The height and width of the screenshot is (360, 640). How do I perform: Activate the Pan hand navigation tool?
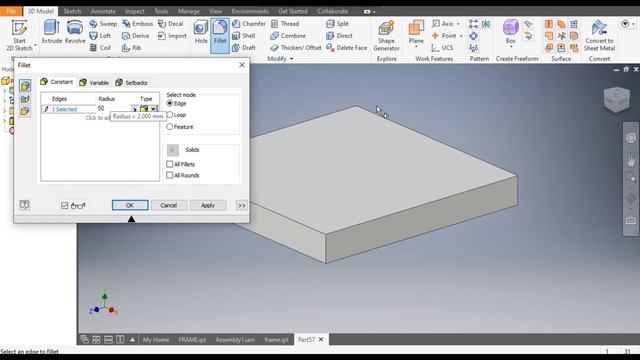pyautogui.click(x=631, y=161)
